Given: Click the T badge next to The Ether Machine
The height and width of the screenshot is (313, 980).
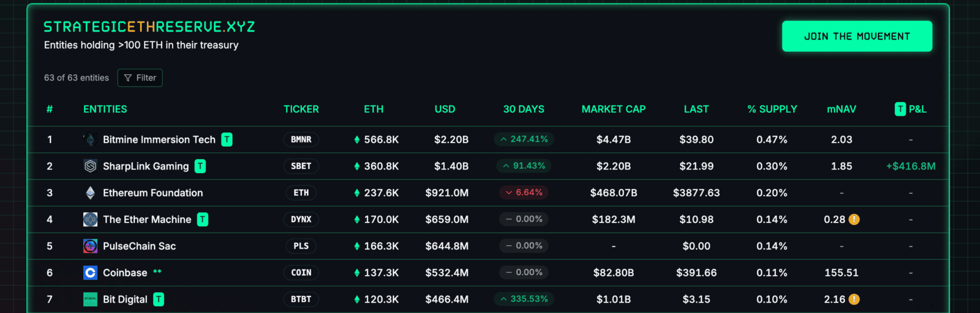Looking at the screenshot, I should click(x=202, y=219).
